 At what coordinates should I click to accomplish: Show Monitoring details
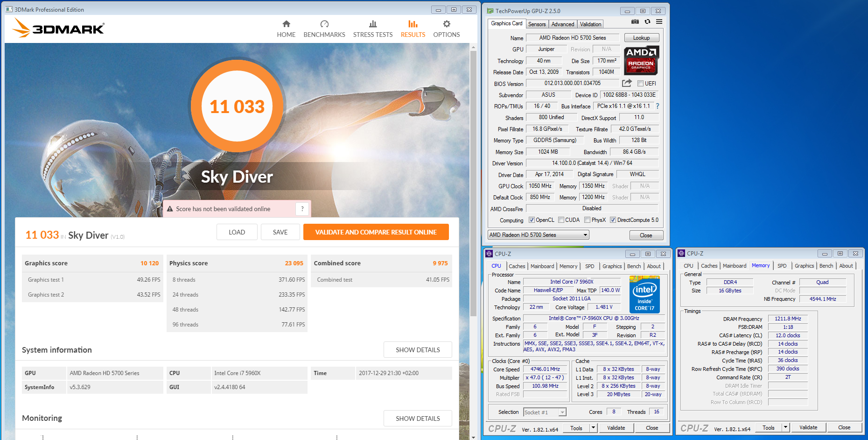(x=418, y=419)
